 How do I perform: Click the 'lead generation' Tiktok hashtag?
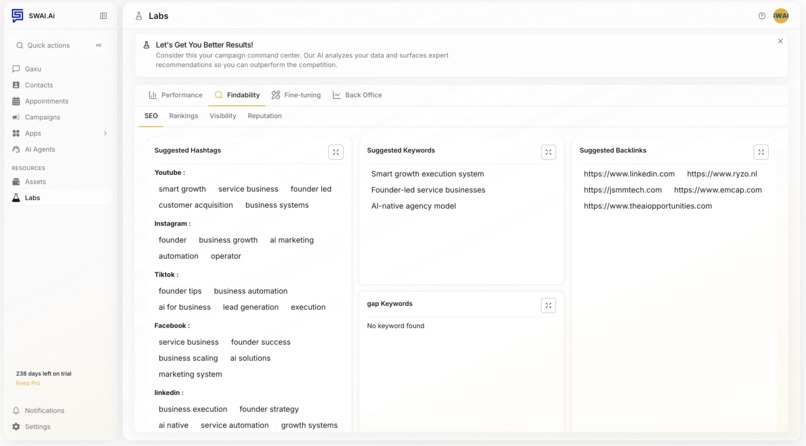[x=251, y=307]
